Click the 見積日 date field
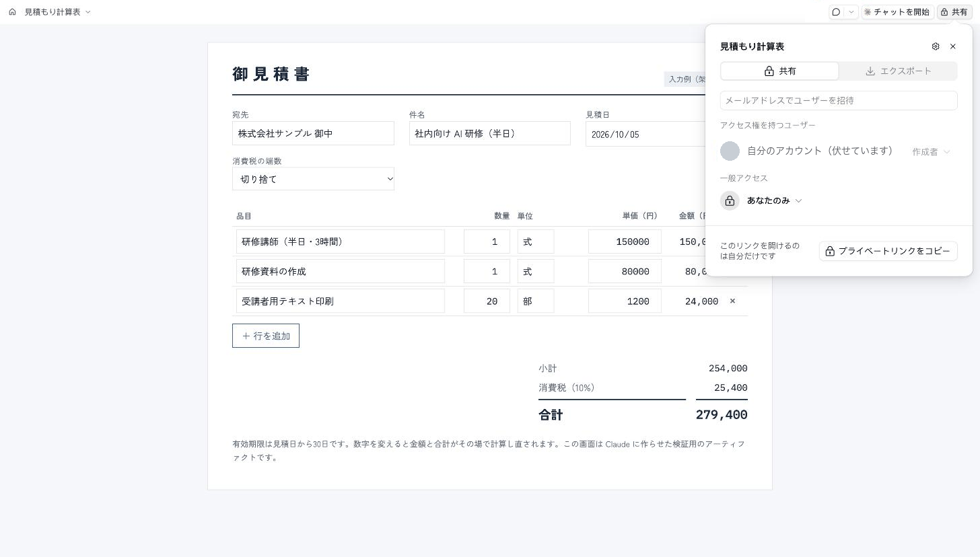The height and width of the screenshot is (557, 980). coord(645,134)
